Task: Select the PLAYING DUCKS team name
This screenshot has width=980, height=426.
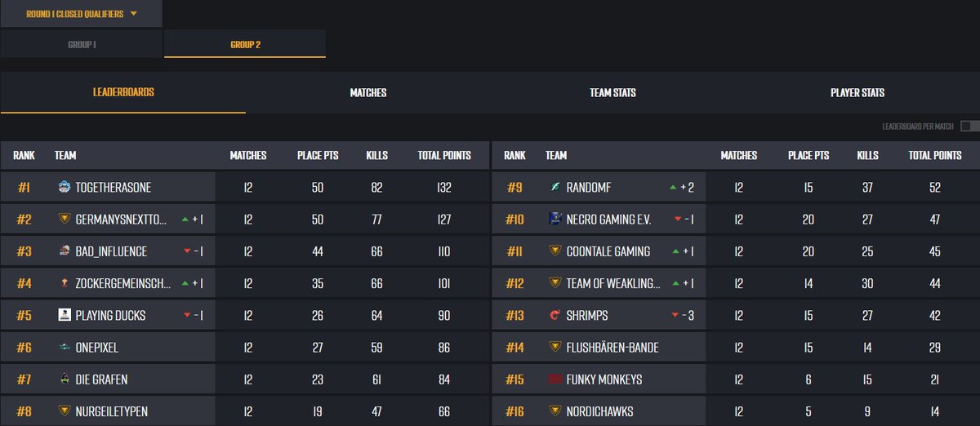Action: point(110,315)
